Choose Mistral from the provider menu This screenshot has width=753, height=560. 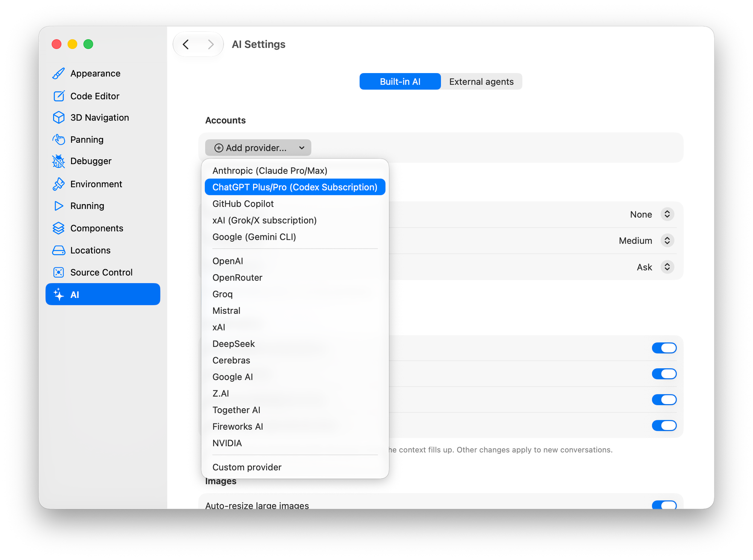(295, 311)
